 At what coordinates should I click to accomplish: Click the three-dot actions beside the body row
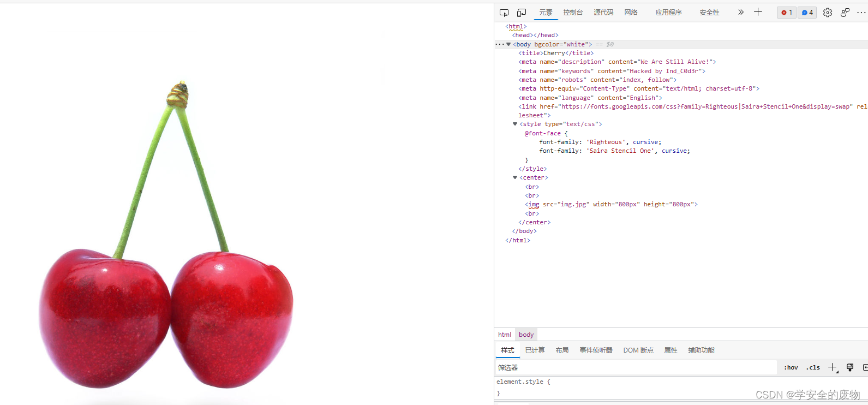click(x=499, y=44)
